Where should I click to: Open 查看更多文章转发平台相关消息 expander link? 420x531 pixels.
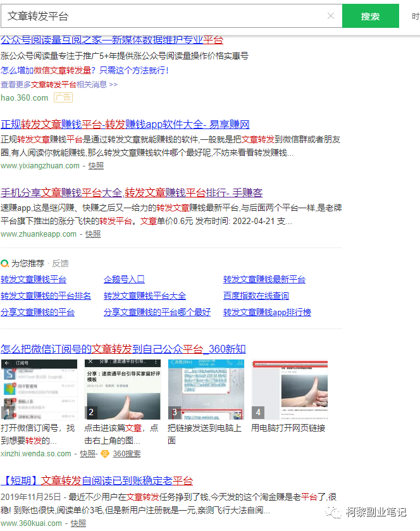click(59, 84)
